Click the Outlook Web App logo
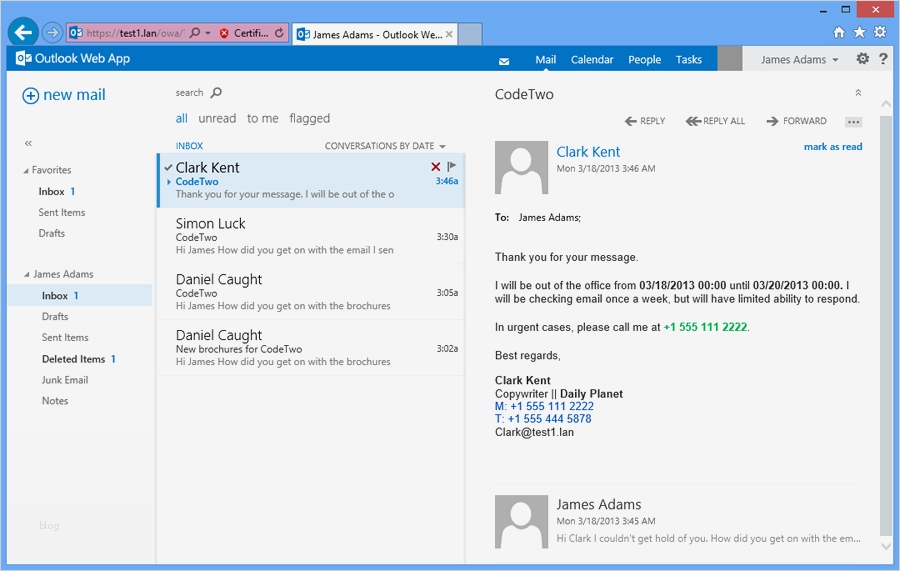Viewport: 900px width, 571px height. pos(73,58)
